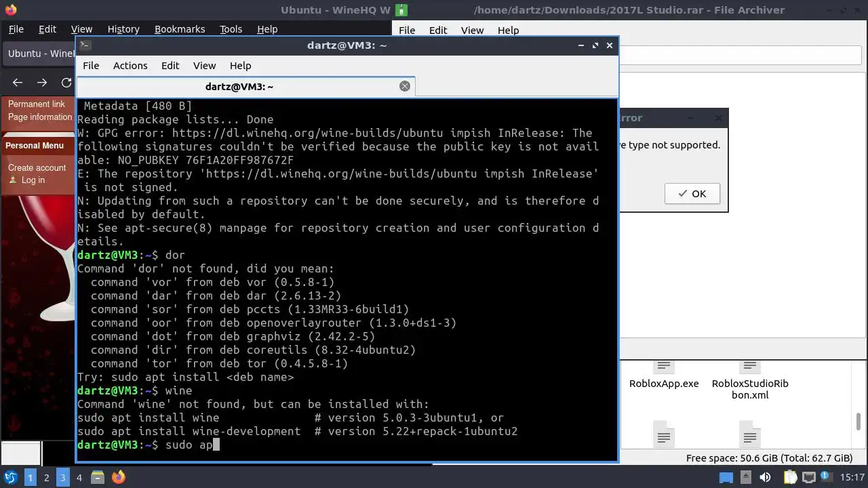This screenshot has height=488, width=868.
Task: Switch to workspace 3
Action: 62,477
